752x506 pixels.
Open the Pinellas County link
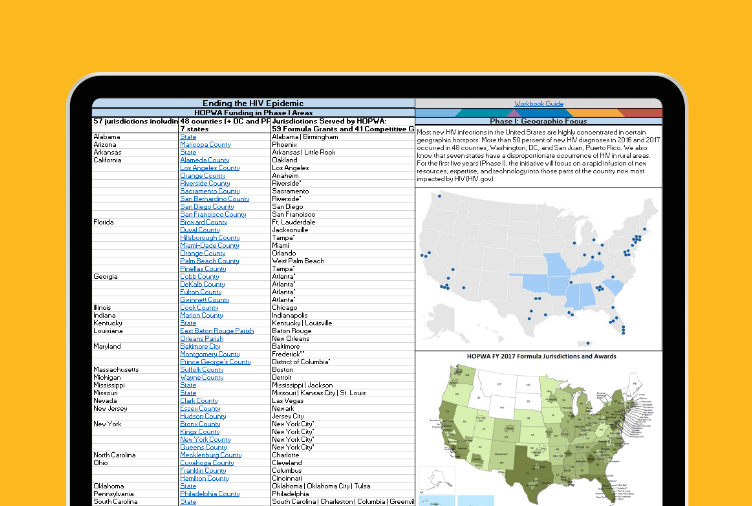[x=203, y=269]
